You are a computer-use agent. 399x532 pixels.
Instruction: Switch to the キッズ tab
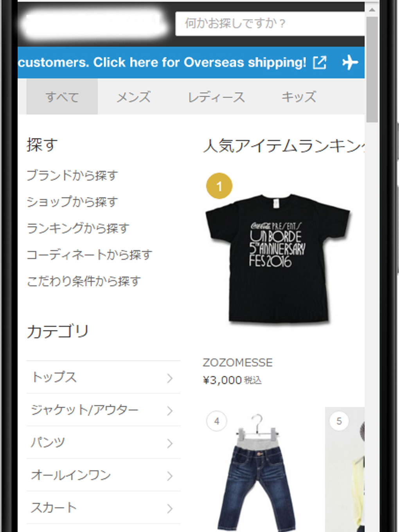[299, 97]
